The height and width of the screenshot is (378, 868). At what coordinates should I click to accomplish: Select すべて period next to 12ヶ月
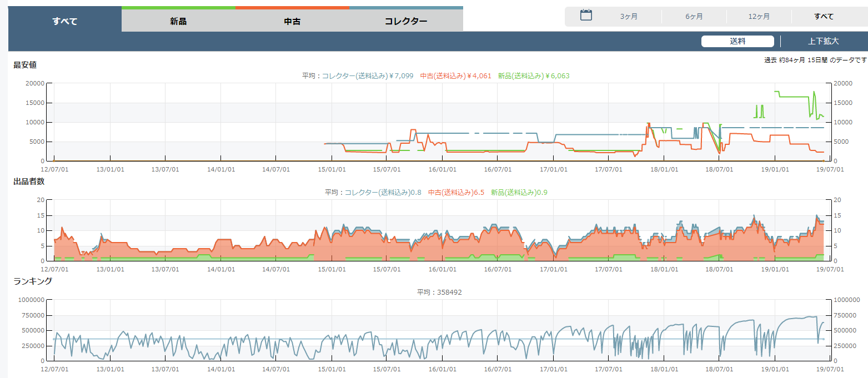click(x=824, y=17)
